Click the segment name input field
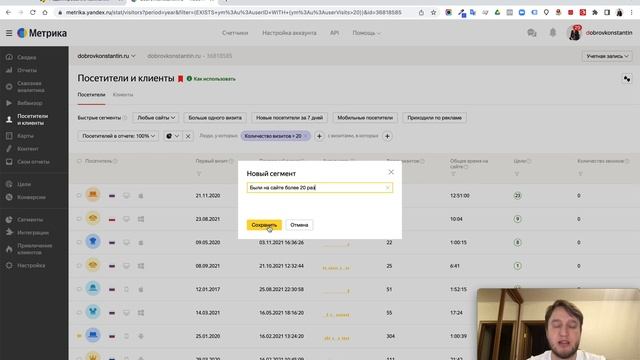 coord(320,188)
